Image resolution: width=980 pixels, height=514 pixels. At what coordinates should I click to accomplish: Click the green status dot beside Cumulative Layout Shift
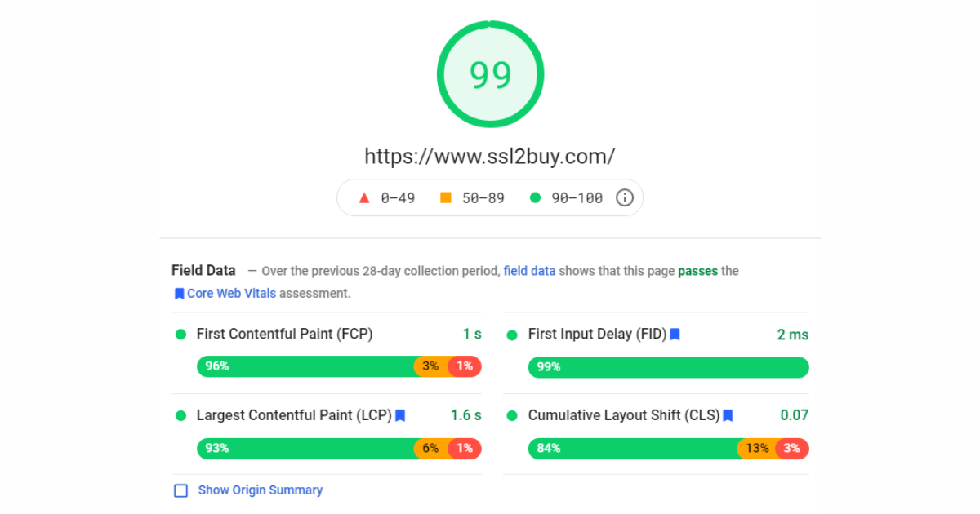tap(512, 416)
